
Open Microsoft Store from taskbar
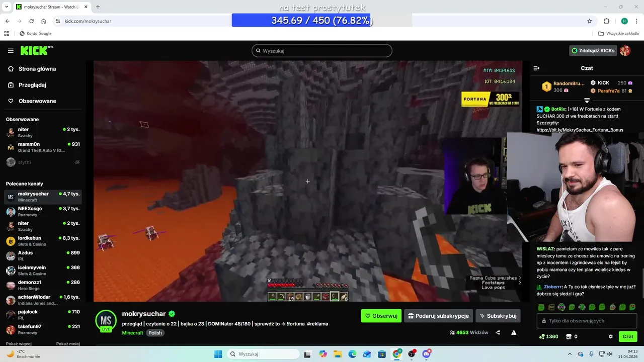(382, 354)
